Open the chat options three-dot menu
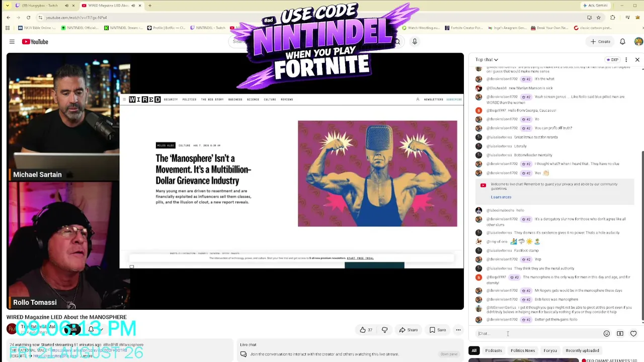The height and width of the screenshot is (362, 644). click(626, 60)
